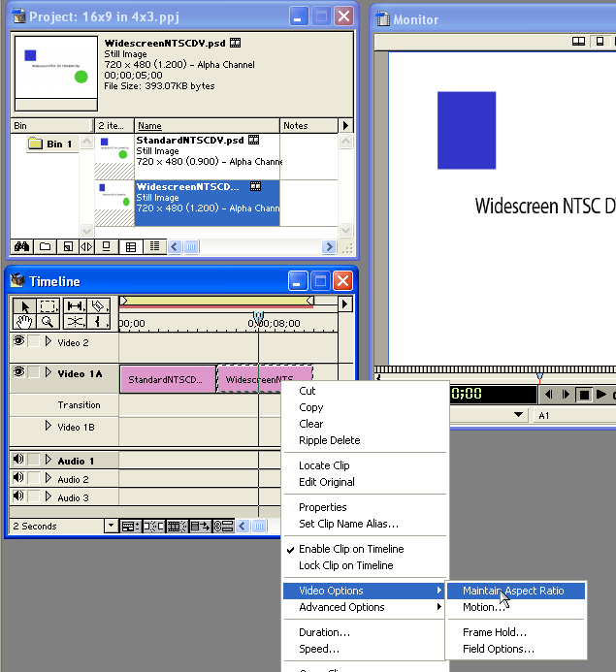Choose Maintain Aspect Ratio from submenu
The height and width of the screenshot is (672, 616).
click(515, 591)
